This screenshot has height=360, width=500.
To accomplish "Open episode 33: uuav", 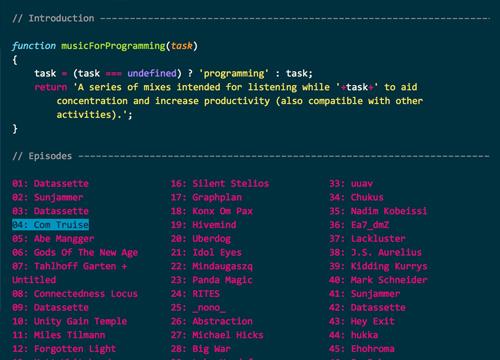I will click(351, 184).
